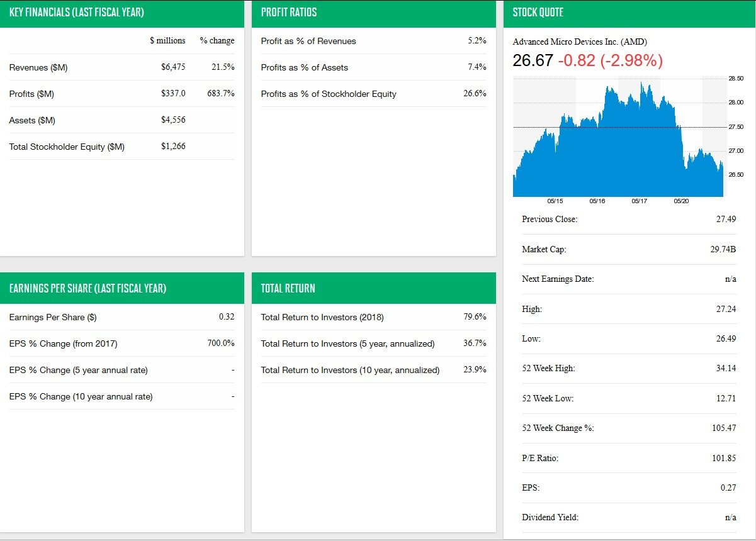
Task: Select EPS % Change (5 year annual rate)
Action: point(79,371)
